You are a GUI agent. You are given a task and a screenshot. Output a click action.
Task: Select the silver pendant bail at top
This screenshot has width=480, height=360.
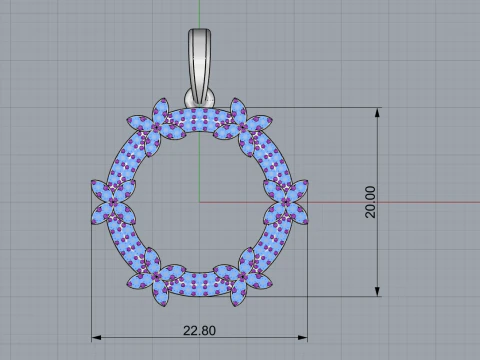point(200,67)
